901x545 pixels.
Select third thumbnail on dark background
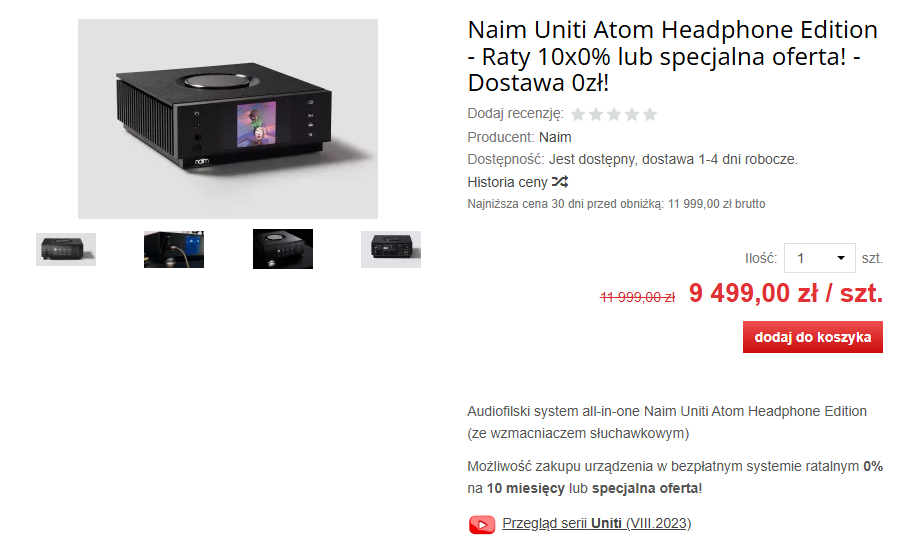coord(283,249)
